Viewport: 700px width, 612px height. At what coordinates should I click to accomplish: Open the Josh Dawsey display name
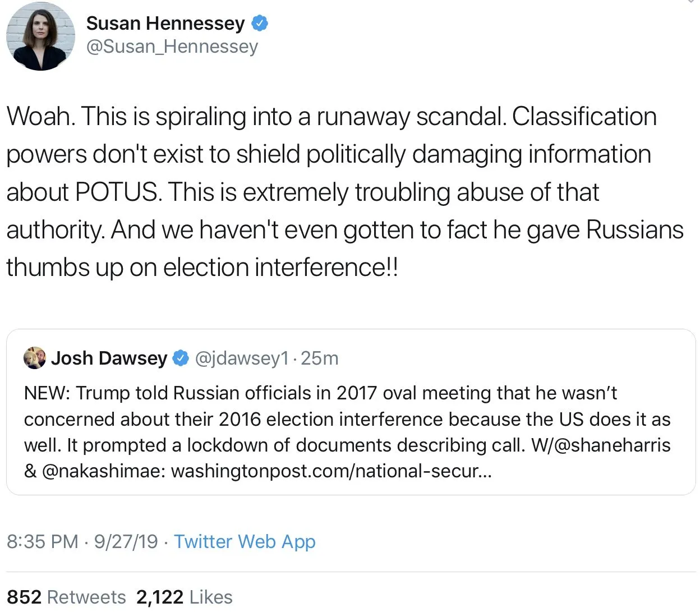tap(109, 358)
